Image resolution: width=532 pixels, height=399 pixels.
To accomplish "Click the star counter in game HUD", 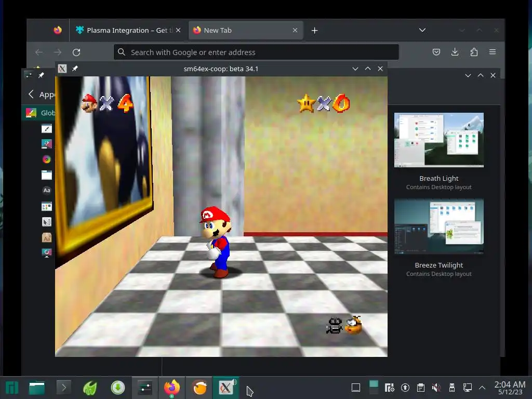I will (x=323, y=103).
